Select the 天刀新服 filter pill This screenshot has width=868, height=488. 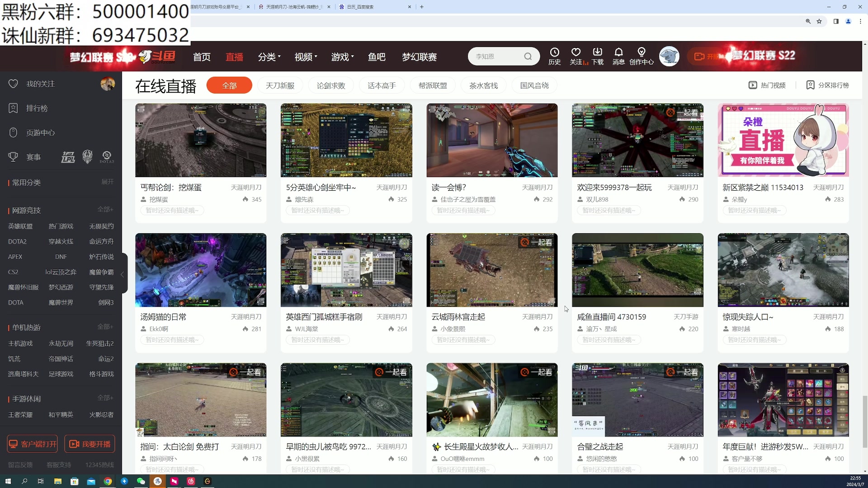click(x=280, y=85)
